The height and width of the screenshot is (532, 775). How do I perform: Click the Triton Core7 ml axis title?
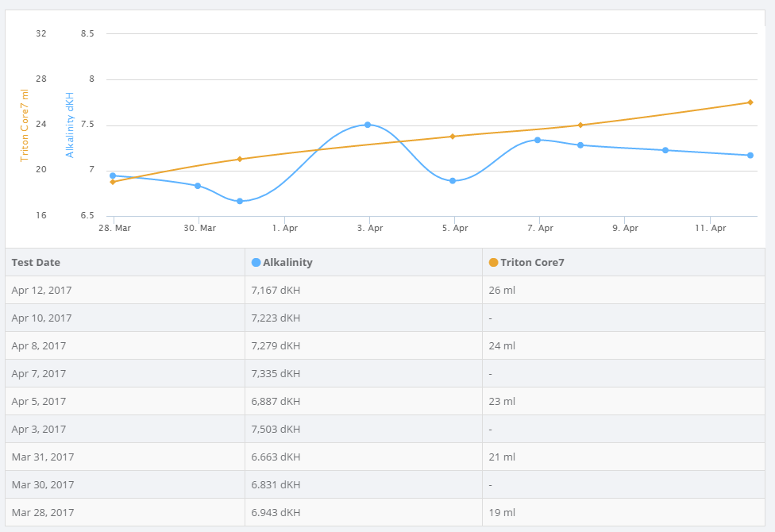pos(24,125)
